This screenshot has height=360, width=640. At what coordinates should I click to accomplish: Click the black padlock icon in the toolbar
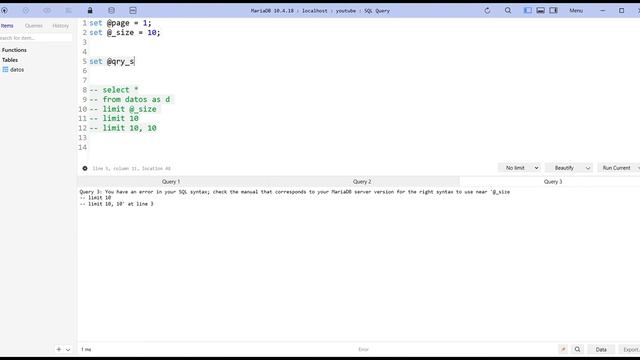(90, 11)
